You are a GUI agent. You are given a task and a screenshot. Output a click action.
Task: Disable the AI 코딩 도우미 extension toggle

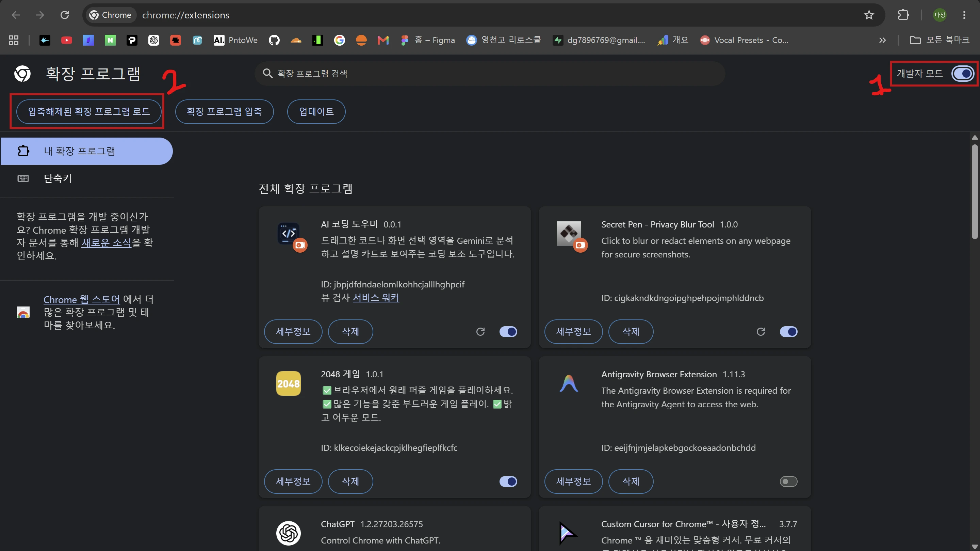pos(508,332)
